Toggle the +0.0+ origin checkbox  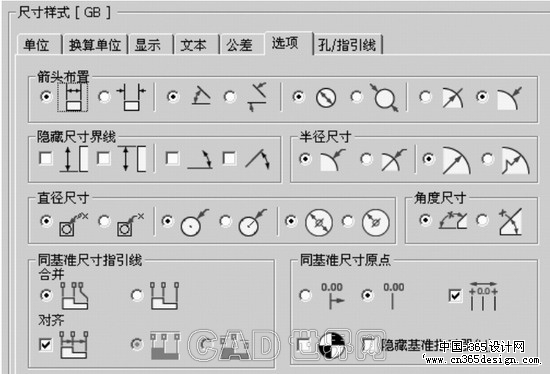(455, 295)
